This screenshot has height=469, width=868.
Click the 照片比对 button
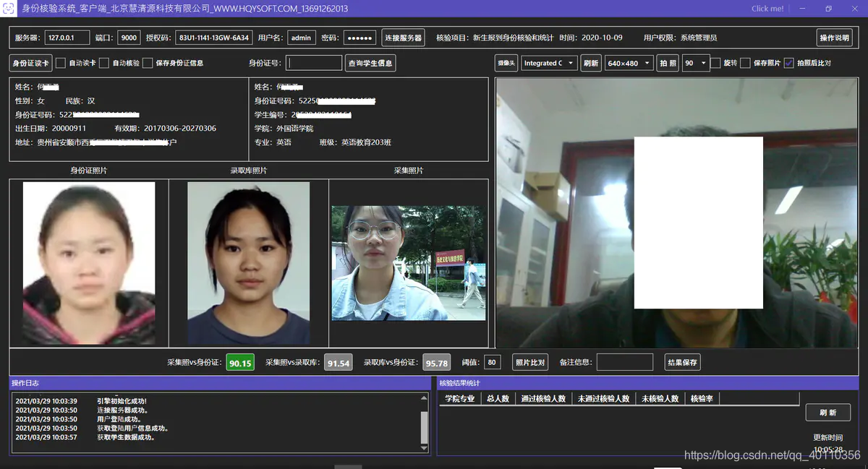[x=530, y=362]
